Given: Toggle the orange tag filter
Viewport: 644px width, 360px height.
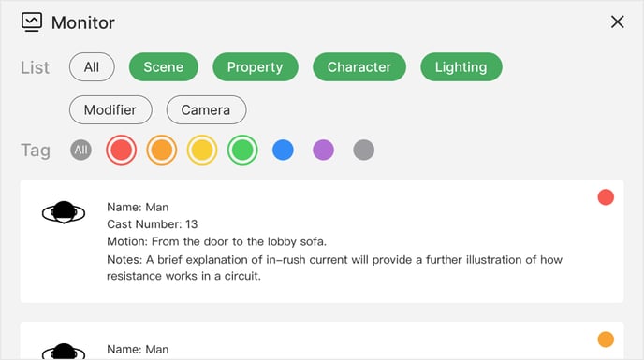Looking at the screenshot, I should [162, 150].
